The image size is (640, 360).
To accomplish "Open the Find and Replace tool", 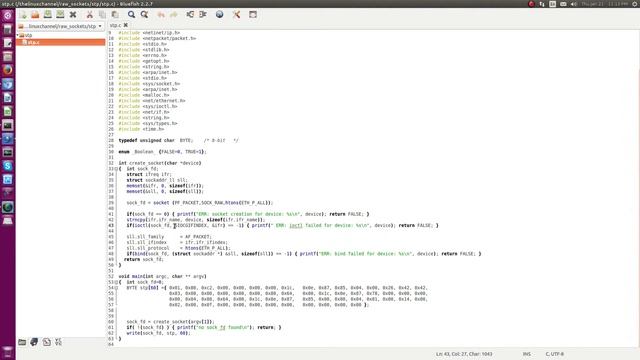I will coord(144,15).
